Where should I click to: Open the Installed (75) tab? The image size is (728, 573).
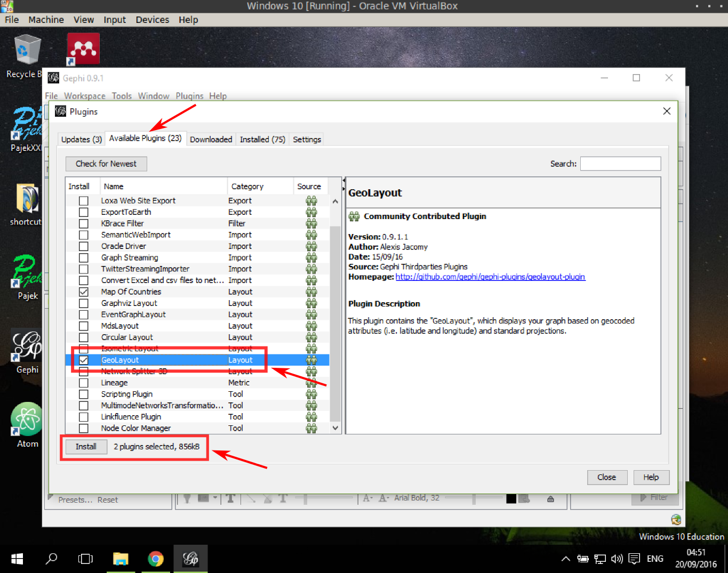263,139
